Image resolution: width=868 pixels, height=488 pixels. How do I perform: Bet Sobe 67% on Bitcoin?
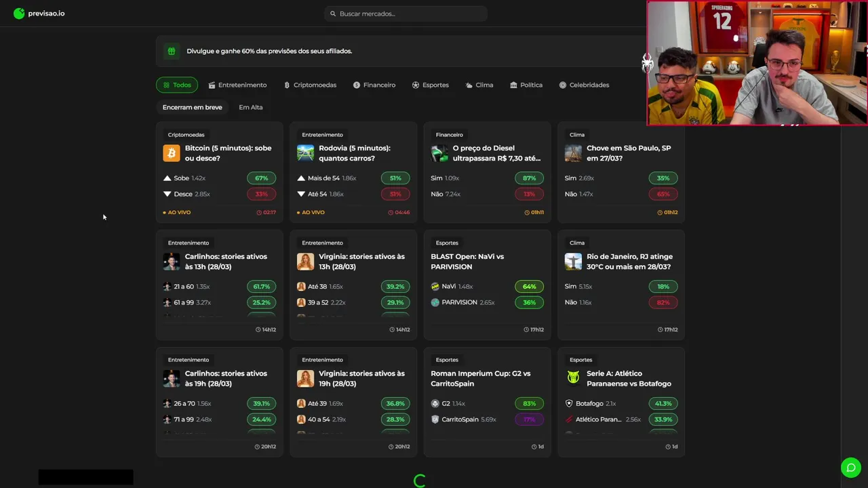click(x=261, y=178)
